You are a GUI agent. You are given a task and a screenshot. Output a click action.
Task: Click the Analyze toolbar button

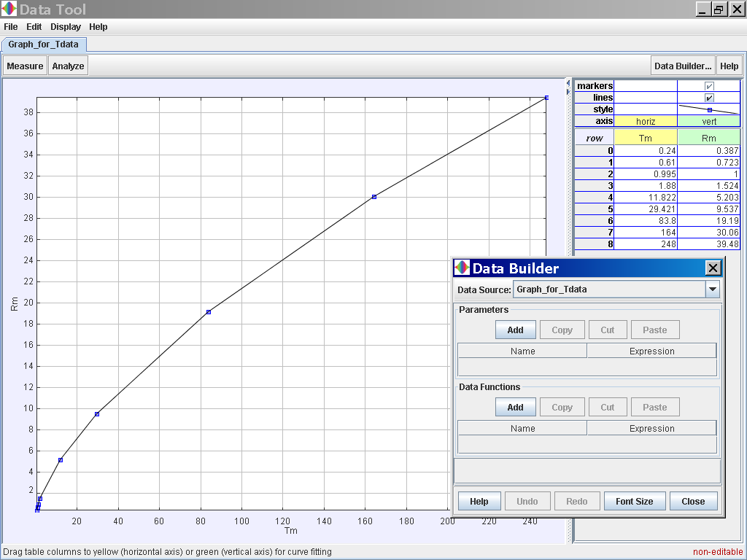click(69, 66)
